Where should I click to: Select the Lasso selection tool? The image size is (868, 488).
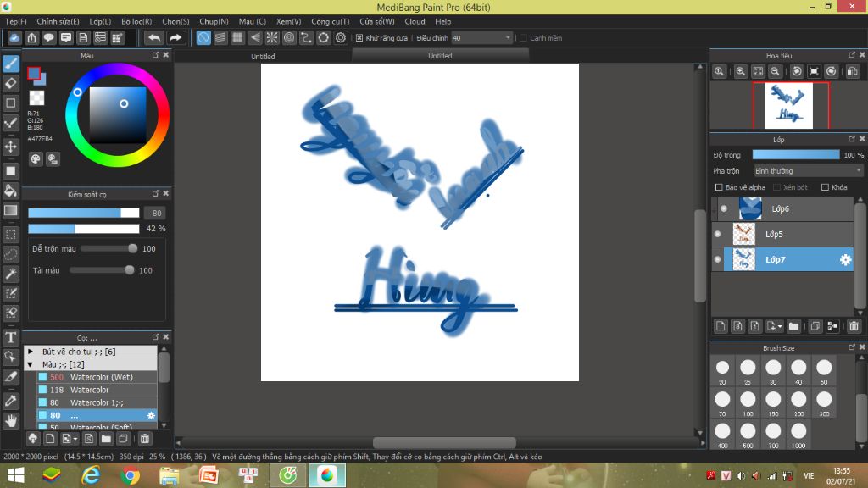pos(11,254)
